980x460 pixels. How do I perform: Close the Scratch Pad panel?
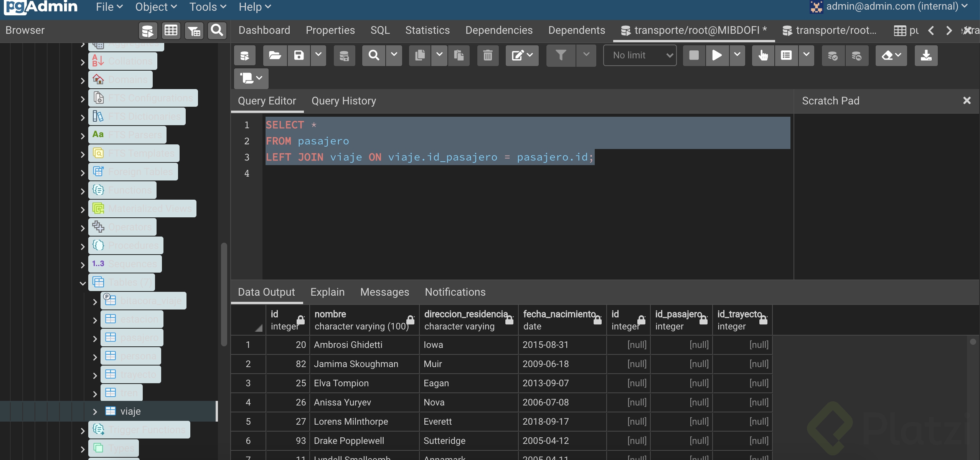967,101
